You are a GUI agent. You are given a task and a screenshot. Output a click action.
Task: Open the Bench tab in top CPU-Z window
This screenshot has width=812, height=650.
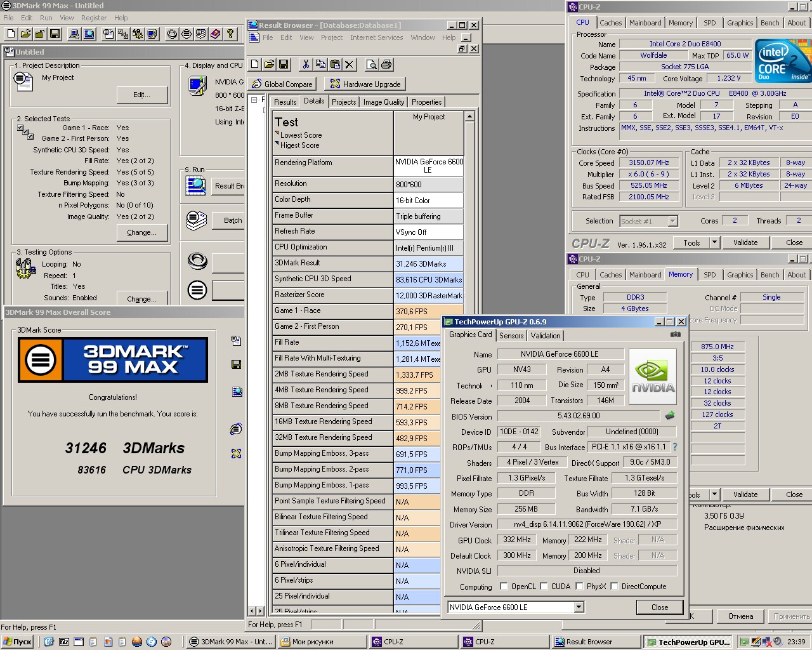tap(769, 23)
